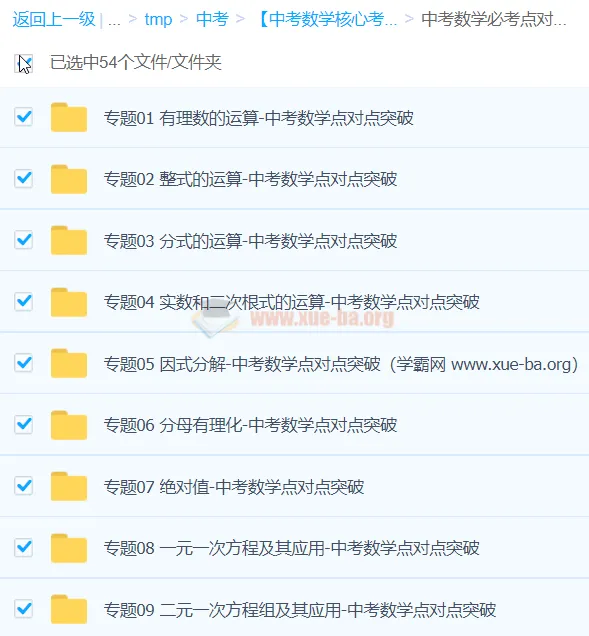The width and height of the screenshot is (589, 636).
Task: Open the 专题02 整式的运算 folder icon
Action: pyautogui.click(x=69, y=179)
